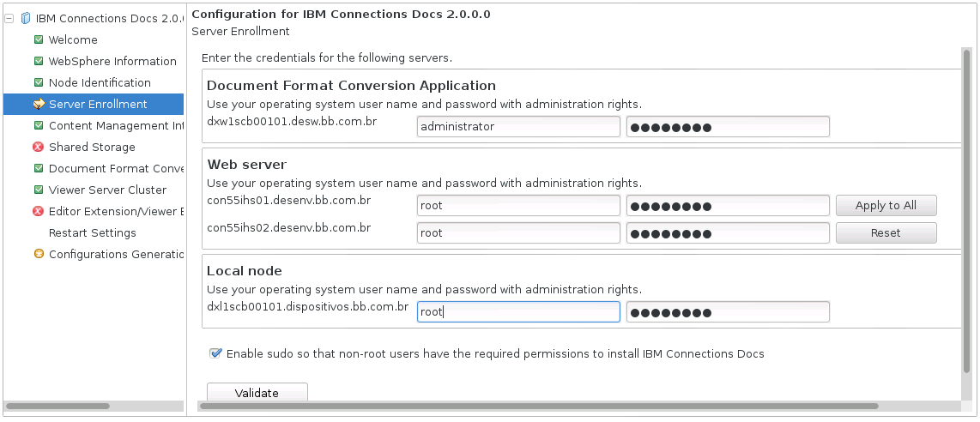Viewport: 980px width, 422px height.
Task: Click the dxw1scb00101.desw.bb.com.br host label
Action: tap(292, 121)
